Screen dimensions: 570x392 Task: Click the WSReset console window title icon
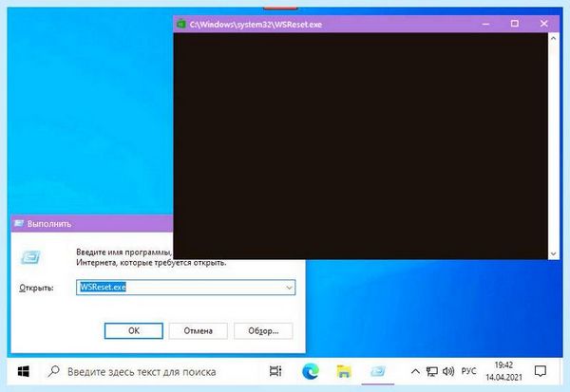[181, 24]
